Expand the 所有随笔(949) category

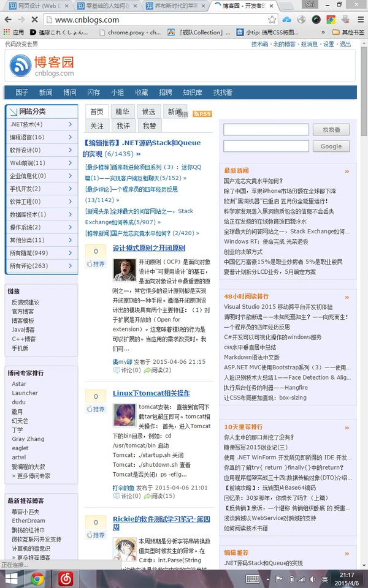[42, 253]
